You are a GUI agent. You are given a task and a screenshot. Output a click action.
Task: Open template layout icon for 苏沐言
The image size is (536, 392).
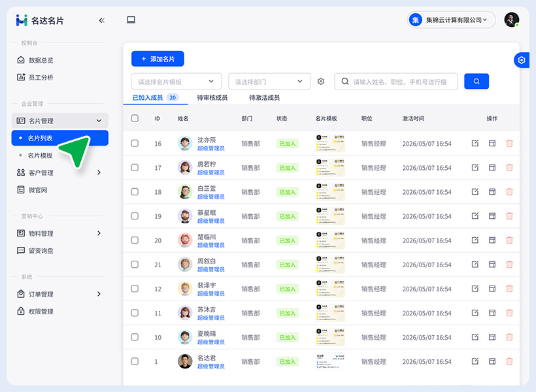(x=492, y=313)
